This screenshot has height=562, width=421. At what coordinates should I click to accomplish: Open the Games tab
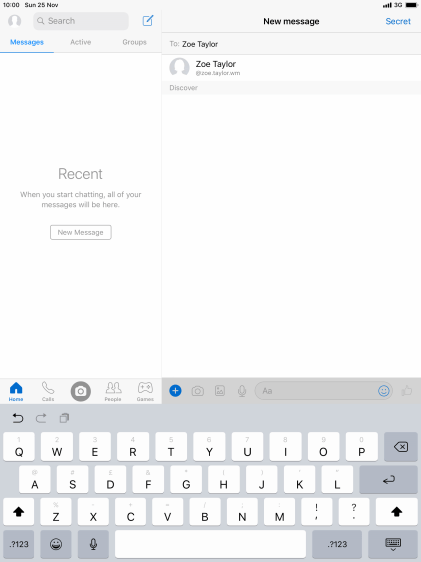[145, 391]
